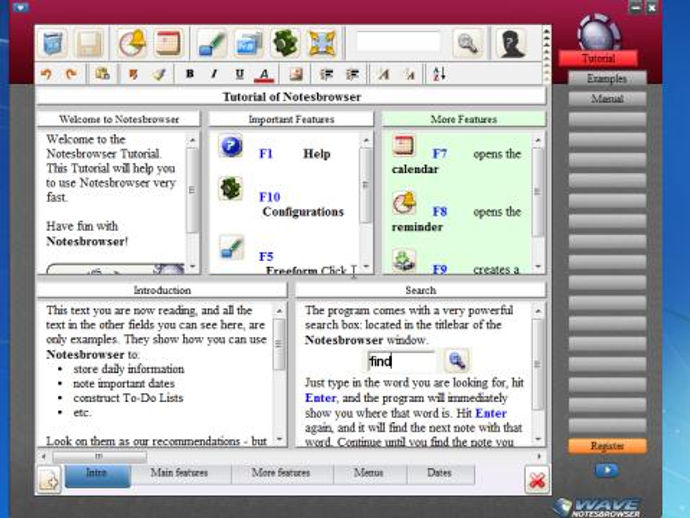Click the yellow four-arrows fullscreen icon
Viewport: 690px width, 518px height.
tap(323, 43)
